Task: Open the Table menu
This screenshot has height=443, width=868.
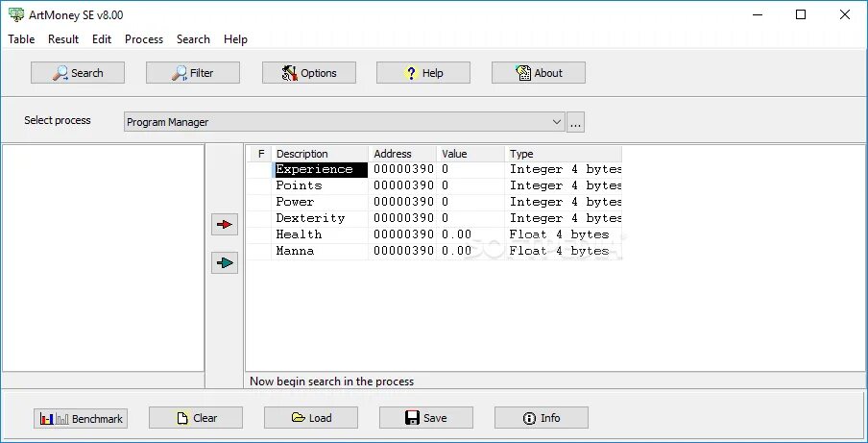Action: pos(21,39)
